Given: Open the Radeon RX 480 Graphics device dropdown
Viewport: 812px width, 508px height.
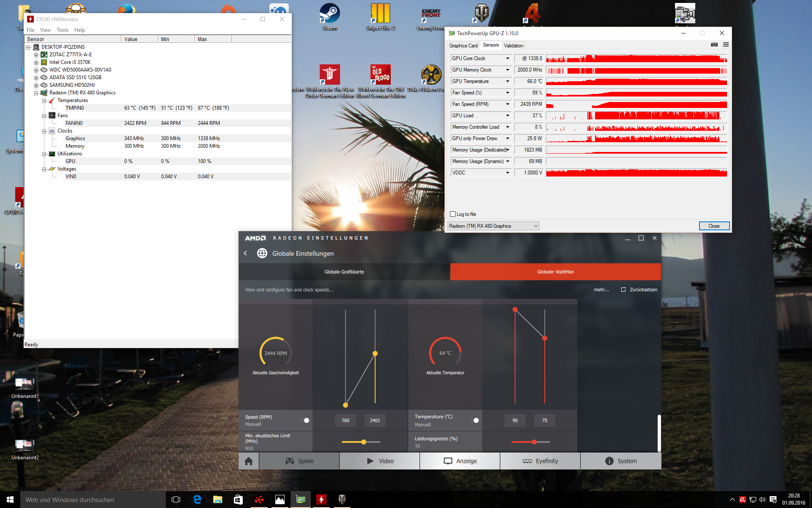Looking at the screenshot, I should coord(493,226).
